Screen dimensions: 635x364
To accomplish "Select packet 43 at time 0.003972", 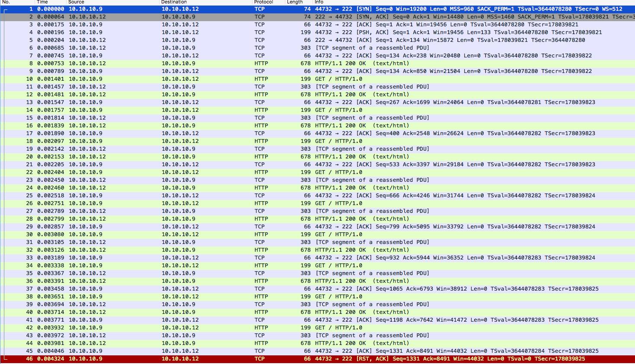I will coord(317,336).
